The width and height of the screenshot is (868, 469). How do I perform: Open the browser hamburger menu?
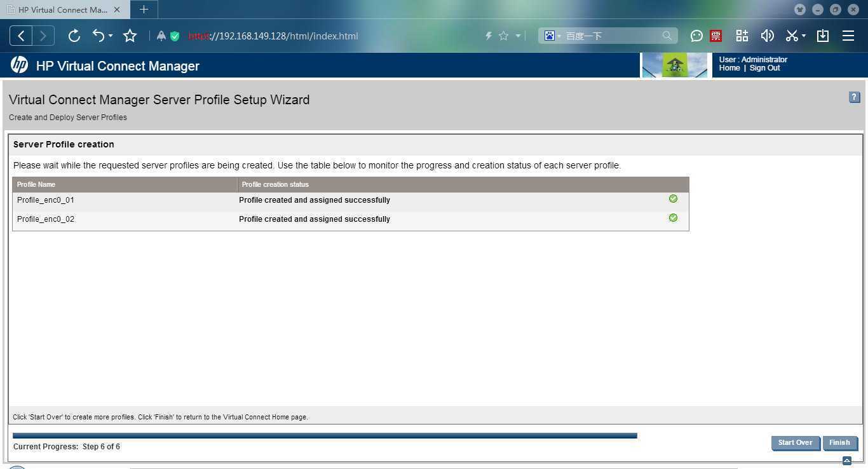coord(848,36)
